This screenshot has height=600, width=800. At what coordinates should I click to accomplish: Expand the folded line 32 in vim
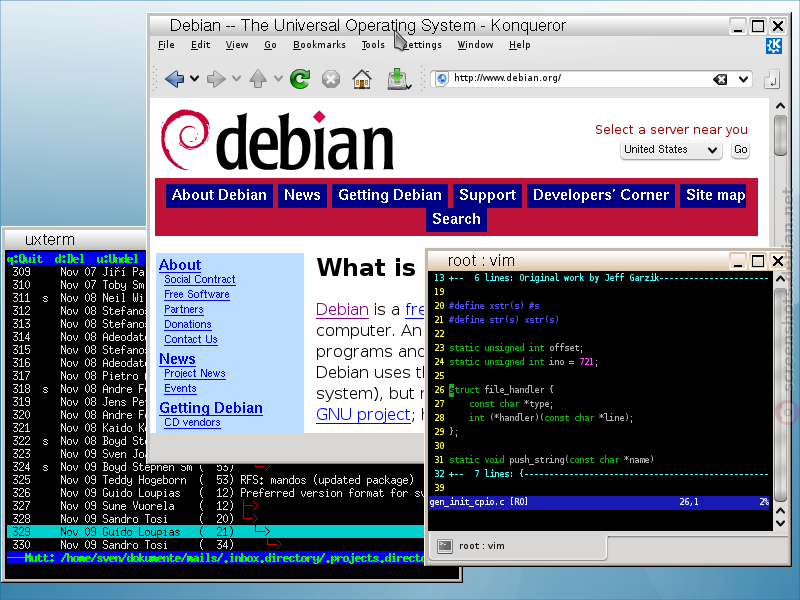coord(601,473)
